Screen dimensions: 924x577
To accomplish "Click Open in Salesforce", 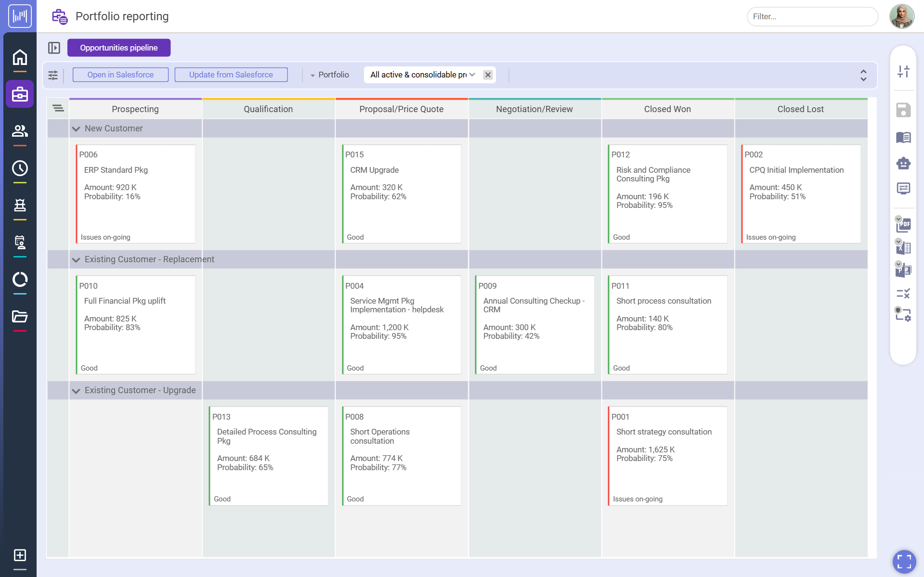I will [x=120, y=75].
